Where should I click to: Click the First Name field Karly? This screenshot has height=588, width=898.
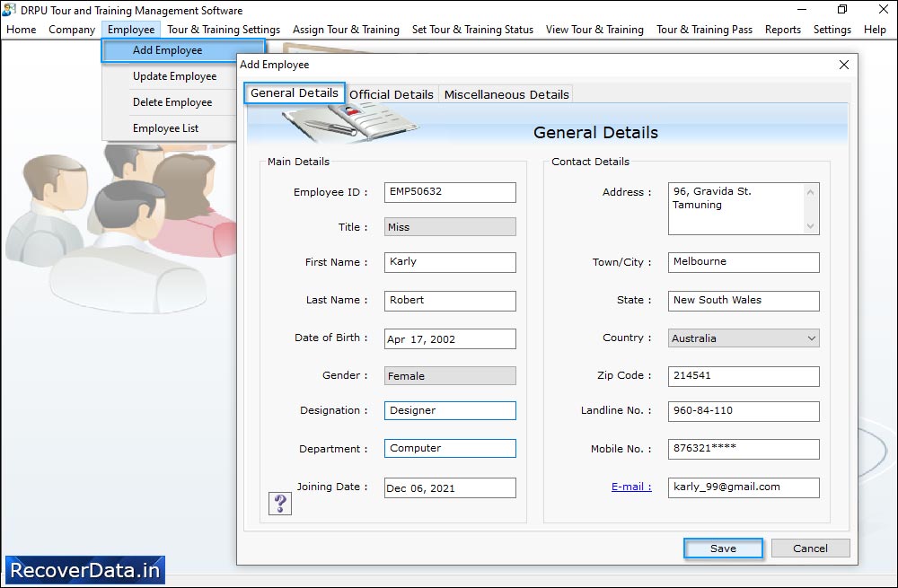point(450,262)
